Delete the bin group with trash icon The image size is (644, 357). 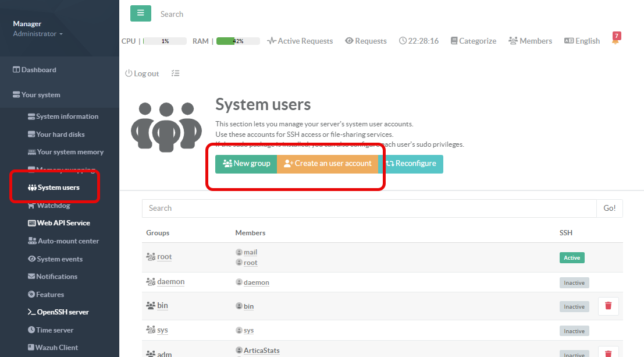[608, 306]
